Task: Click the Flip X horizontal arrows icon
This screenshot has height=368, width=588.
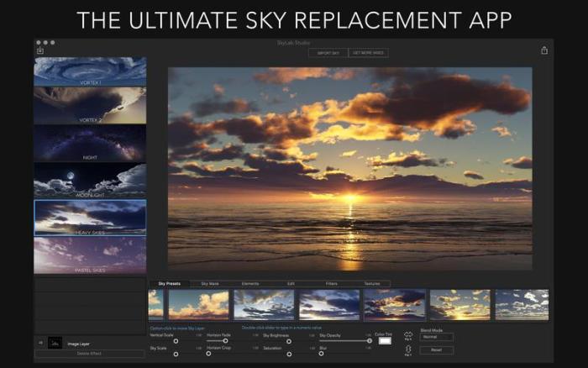Action: tap(408, 334)
